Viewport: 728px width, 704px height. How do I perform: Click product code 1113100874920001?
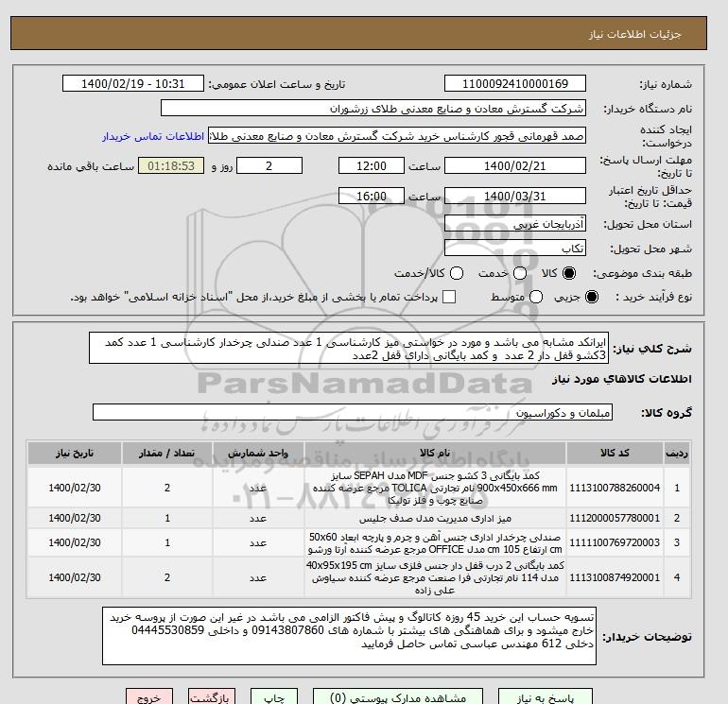pos(615,577)
